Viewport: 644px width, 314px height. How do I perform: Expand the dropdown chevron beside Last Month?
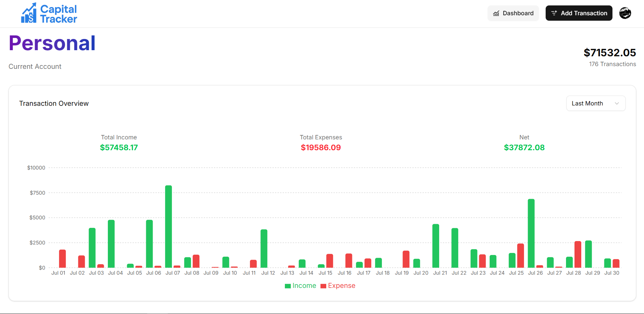(617, 103)
